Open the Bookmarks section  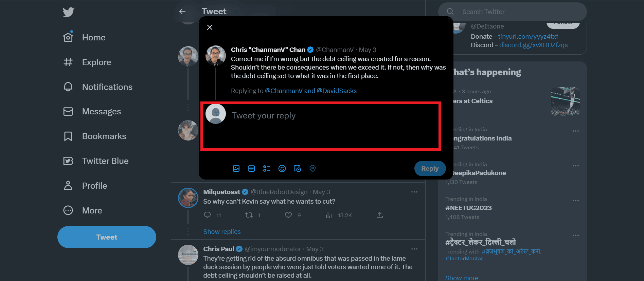tap(104, 136)
